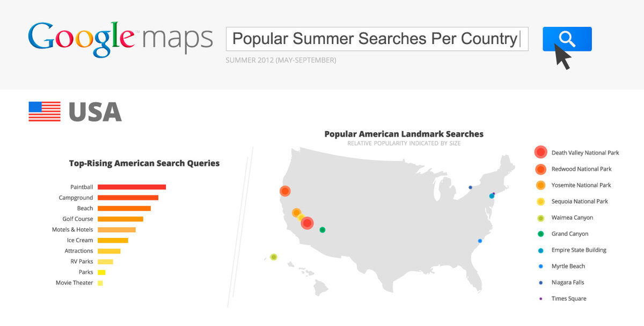644x326 pixels.
Task: Click the Waimea Canyon marker near Hawaii
Action: (274, 257)
